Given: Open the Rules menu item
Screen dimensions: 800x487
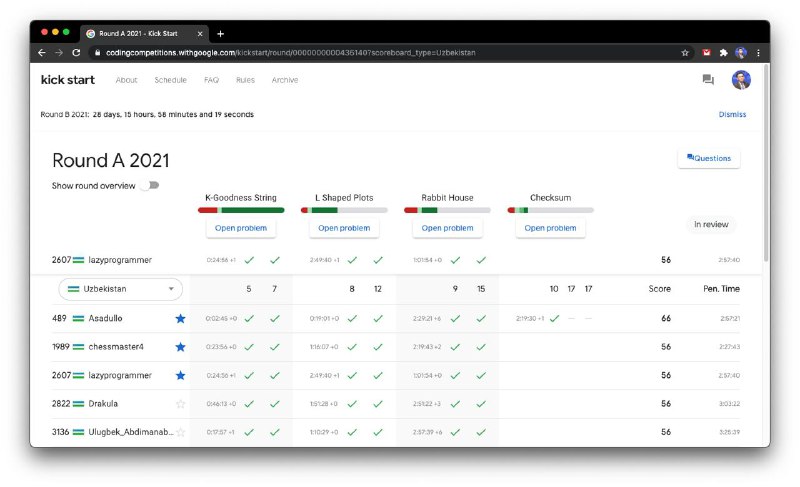Looking at the screenshot, I should click(x=245, y=80).
